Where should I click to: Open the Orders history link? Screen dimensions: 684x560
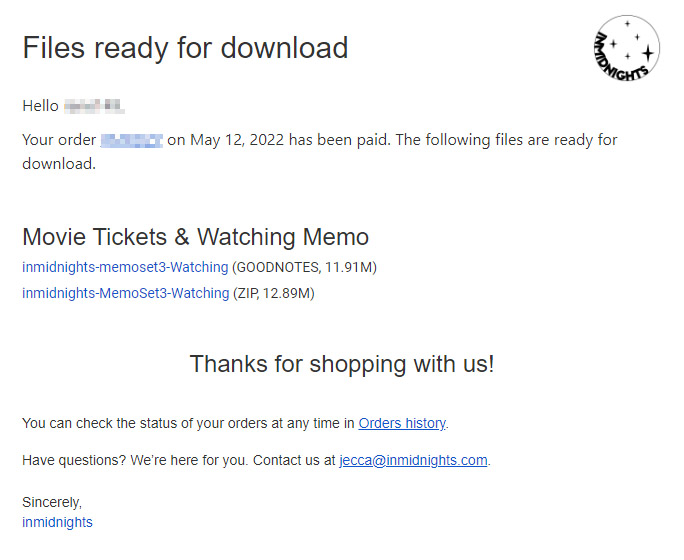tap(402, 423)
